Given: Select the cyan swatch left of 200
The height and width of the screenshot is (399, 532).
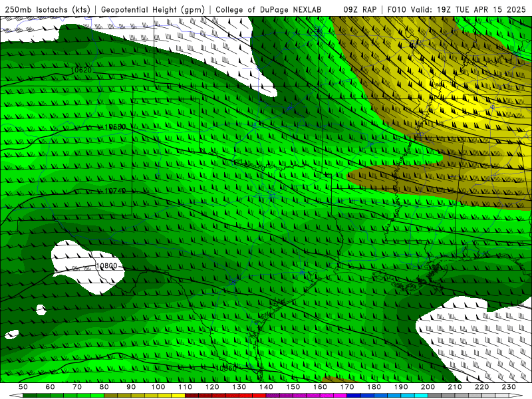Looking at the screenshot, I should click(x=421, y=395).
